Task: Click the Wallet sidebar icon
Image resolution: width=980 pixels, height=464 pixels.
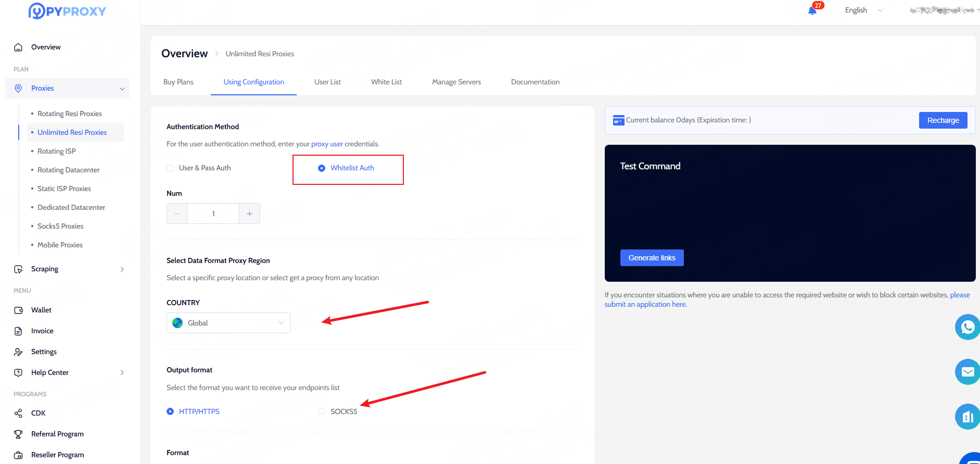Action: click(18, 310)
